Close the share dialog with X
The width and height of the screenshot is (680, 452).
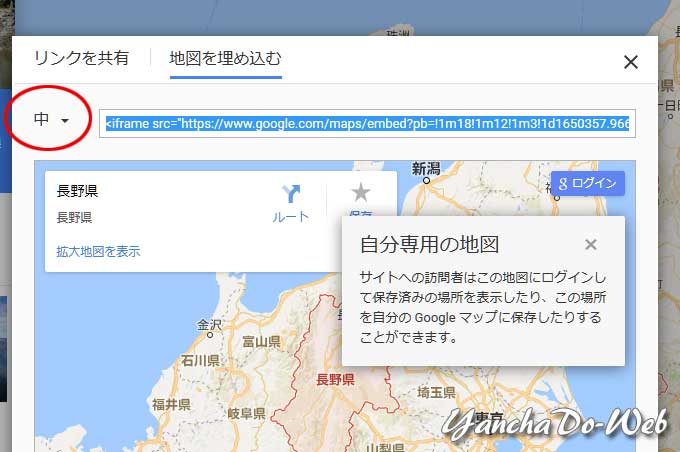click(630, 62)
